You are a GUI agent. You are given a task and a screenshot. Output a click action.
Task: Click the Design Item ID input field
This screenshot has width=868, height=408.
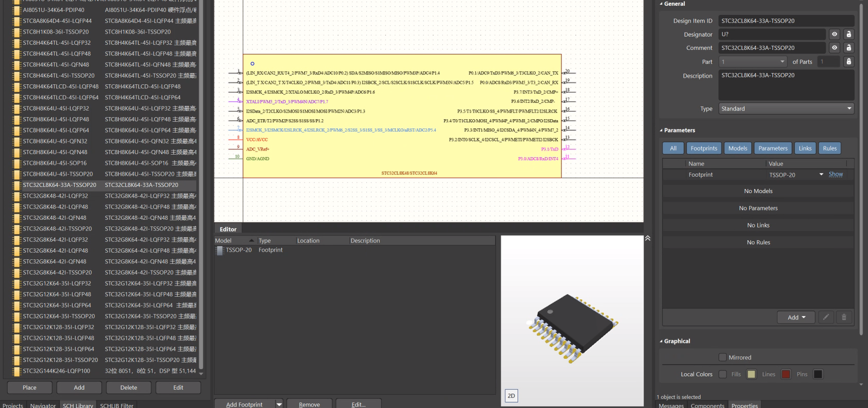786,21
